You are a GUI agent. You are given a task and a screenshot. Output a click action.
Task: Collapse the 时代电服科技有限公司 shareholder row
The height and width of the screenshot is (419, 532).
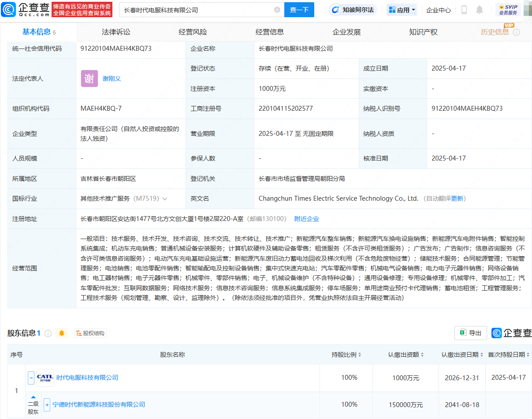pyautogui.click(x=31, y=378)
